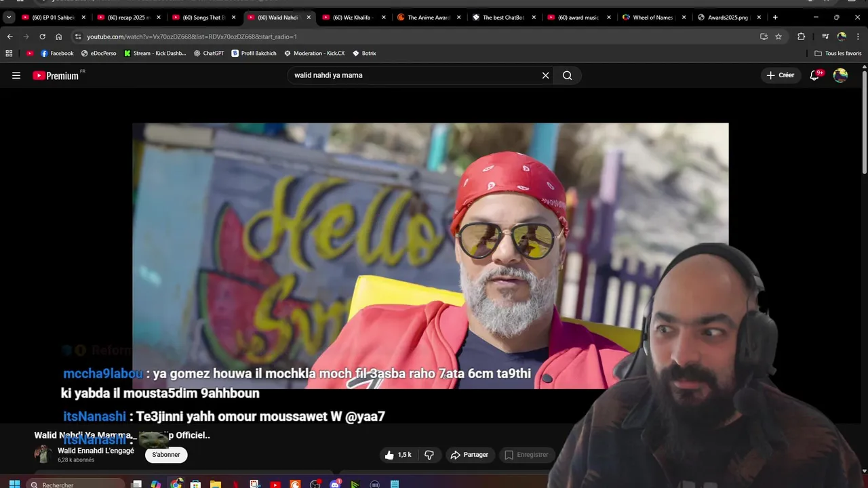This screenshot has width=868, height=488.
Task: Open YouTube notifications bell
Action: coord(814,75)
